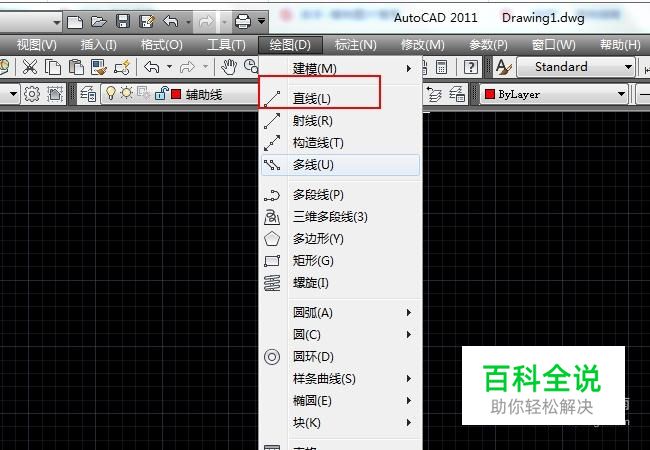The width and height of the screenshot is (650, 450).
Task: Open the 视图(V) menu
Action: coord(36,44)
